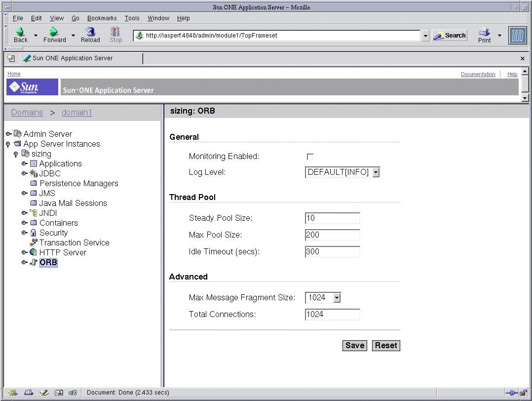
Task: Reset the ORB form values
Action: 386,345
